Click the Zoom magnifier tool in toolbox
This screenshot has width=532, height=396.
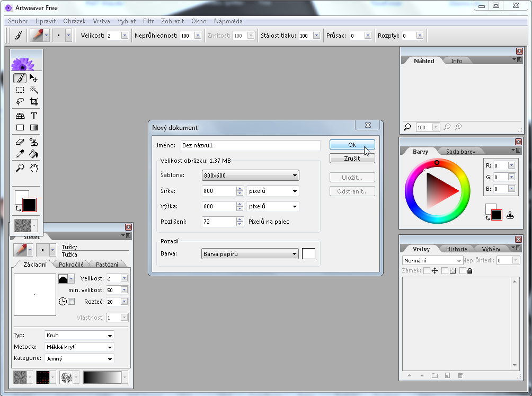[20, 168]
